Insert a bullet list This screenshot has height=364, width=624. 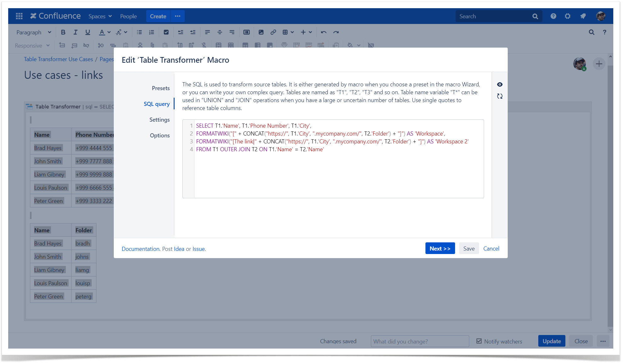(139, 32)
